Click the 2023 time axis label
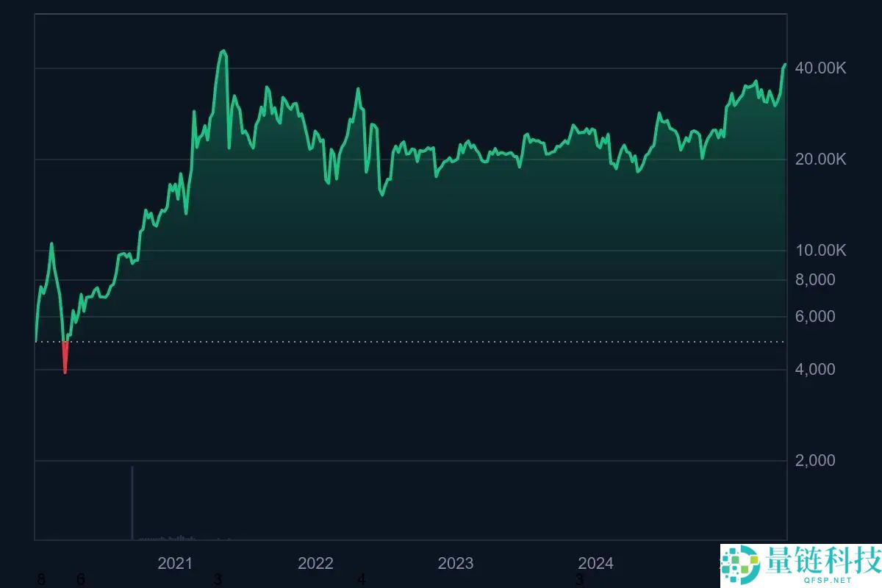882x588 pixels. pyautogui.click(x=456, y=564)
